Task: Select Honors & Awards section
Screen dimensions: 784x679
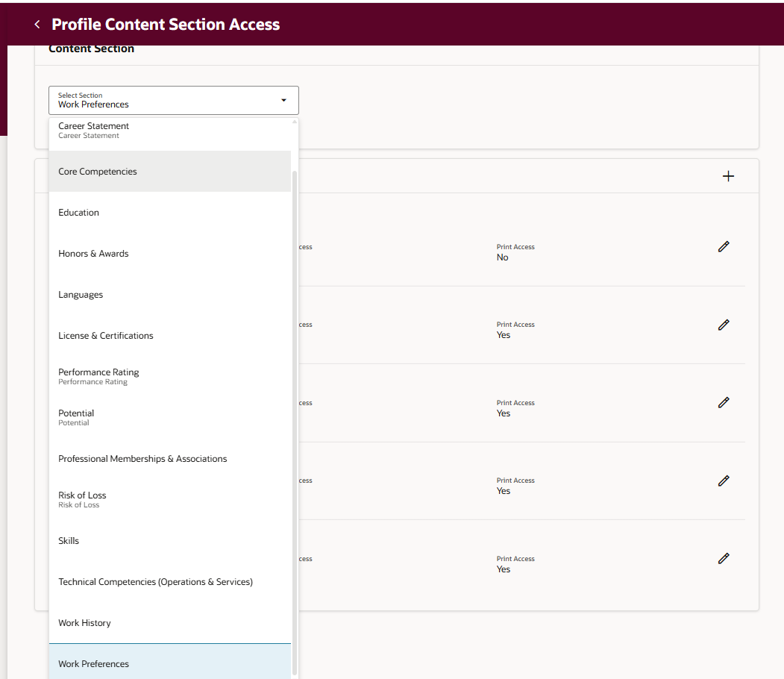Action: click(93, 254)
